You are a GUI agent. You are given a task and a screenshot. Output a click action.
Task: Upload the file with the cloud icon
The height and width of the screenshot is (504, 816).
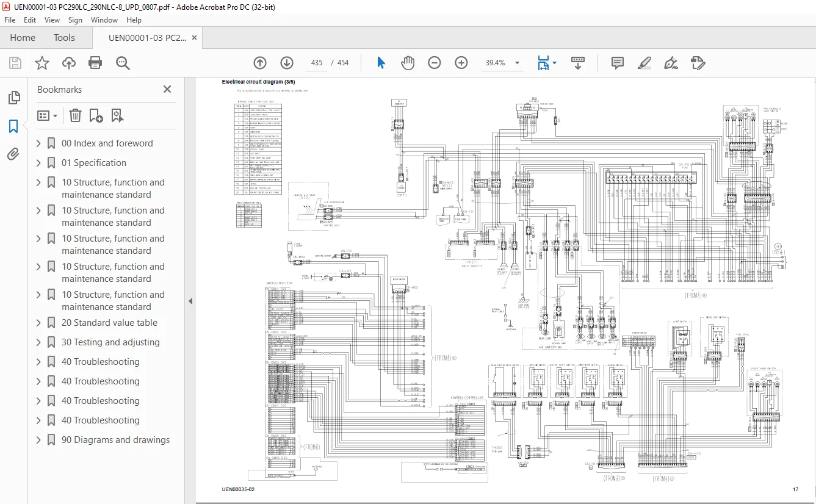pos(69,63)
